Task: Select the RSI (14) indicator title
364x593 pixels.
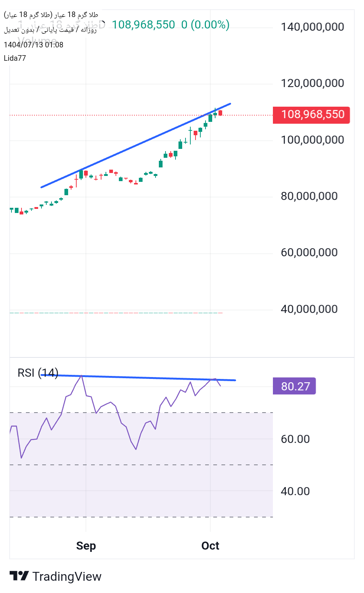Action: pyautogui.click(x=37, y=373)
